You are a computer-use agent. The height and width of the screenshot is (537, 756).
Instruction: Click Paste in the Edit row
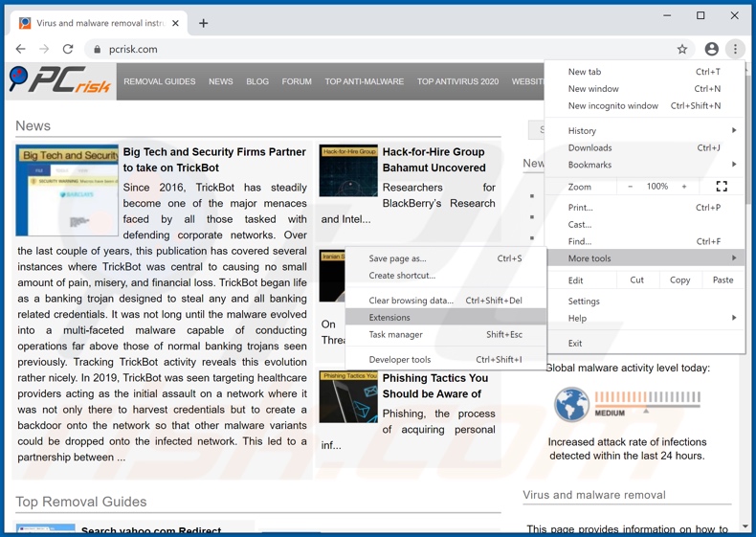point(723,280)
